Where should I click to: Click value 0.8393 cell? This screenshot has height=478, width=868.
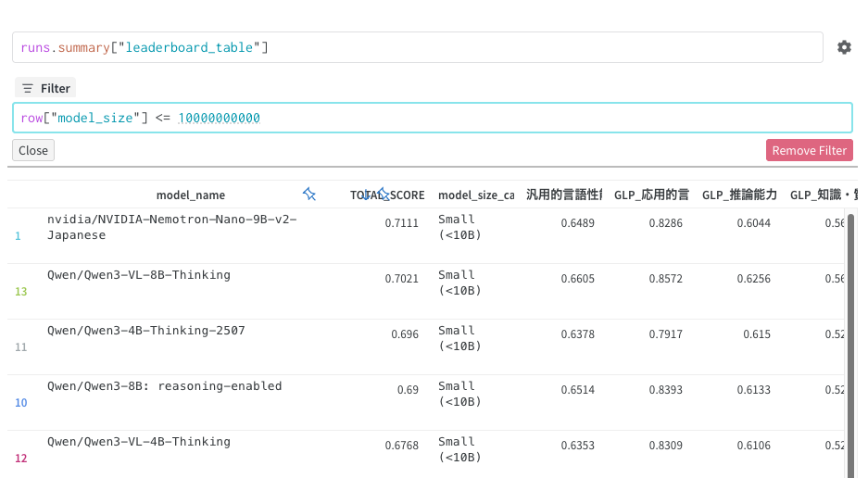(x=665, y=389)
